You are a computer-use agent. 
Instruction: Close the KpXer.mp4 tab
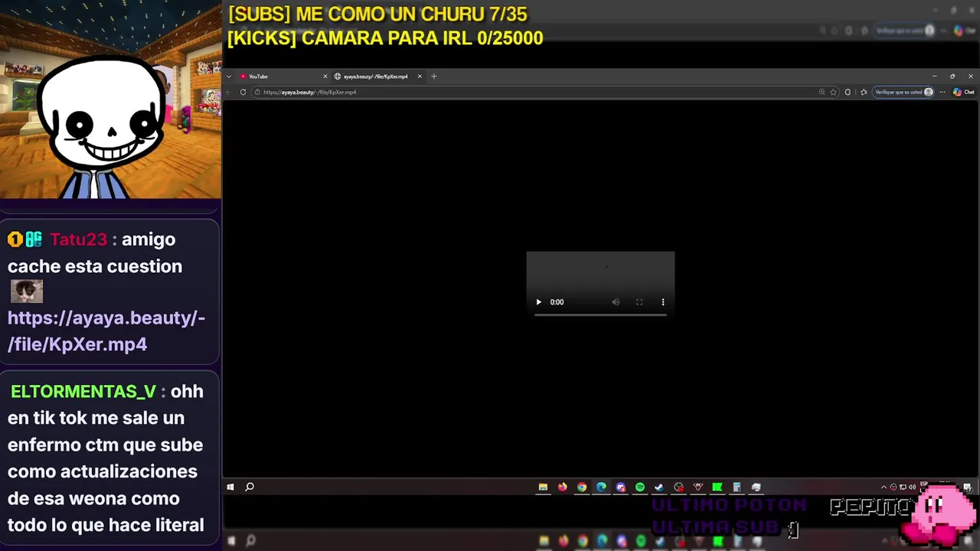point(420,77)
